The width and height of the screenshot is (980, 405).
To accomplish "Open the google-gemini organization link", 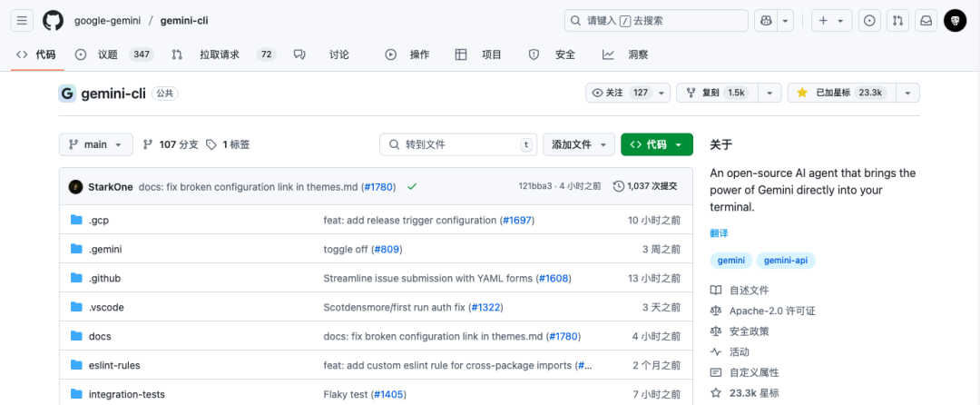I will [107, 21].
